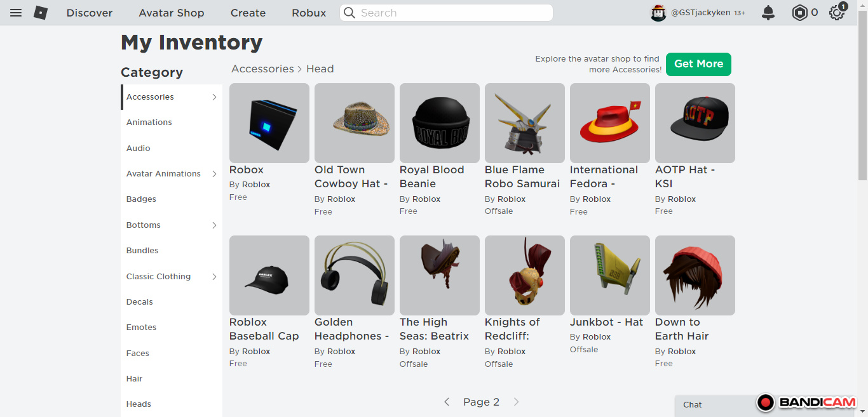Viewport: 868px width, 417px height.
Task: Open the Discover menu item
Action: [90, 13]
